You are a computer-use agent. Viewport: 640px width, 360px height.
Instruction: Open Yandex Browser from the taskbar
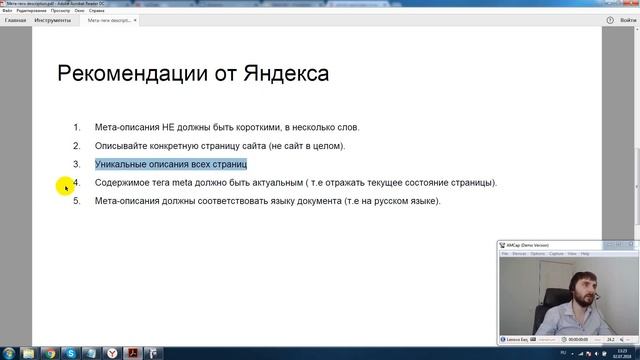[112, 353]
